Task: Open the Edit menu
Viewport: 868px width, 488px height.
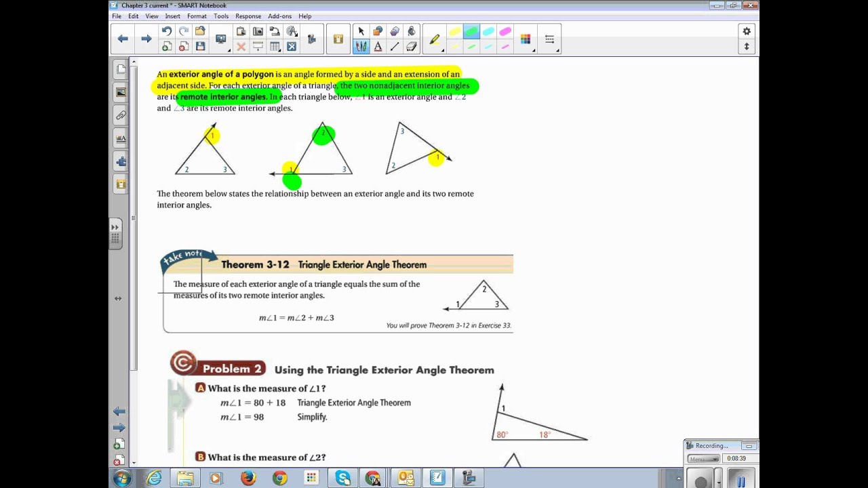Action: pyautogui.click(x=134, y=16)
